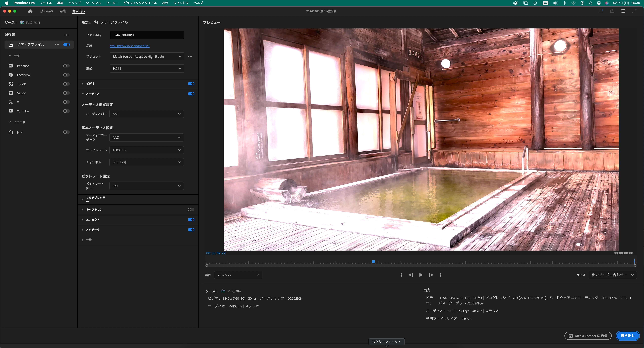Open the サンプルレート 48000 Hz dropdown
644x348 pixels.
[146, 150]
